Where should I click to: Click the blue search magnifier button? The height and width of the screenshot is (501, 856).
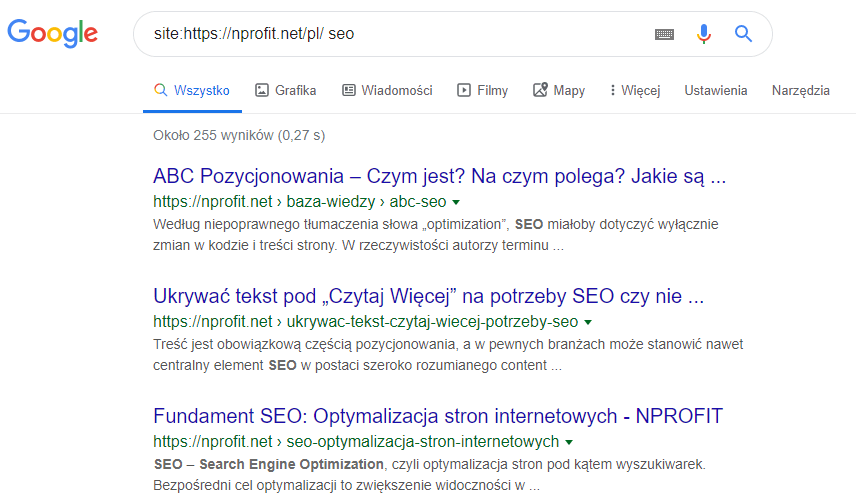click(x=743, y=34)
